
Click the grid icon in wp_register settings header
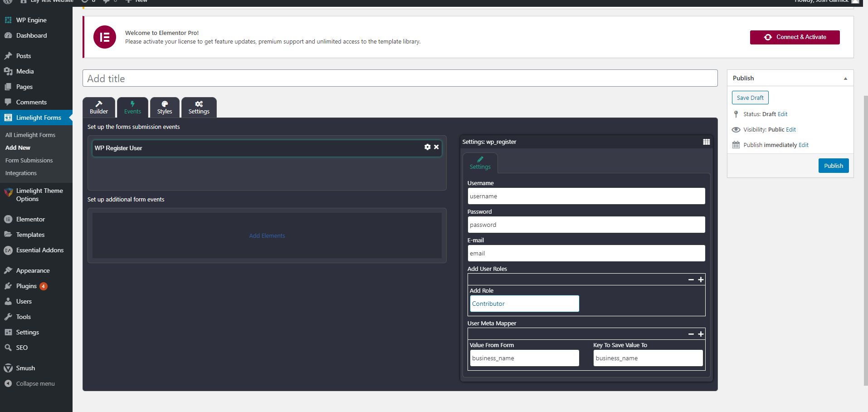[706, 142]
